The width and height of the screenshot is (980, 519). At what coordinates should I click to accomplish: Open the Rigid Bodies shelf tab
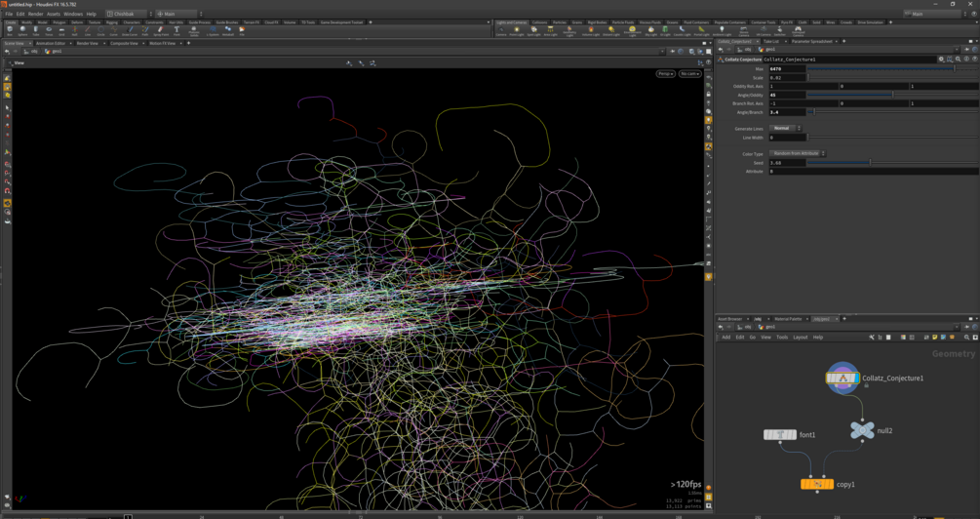(598, 22)
